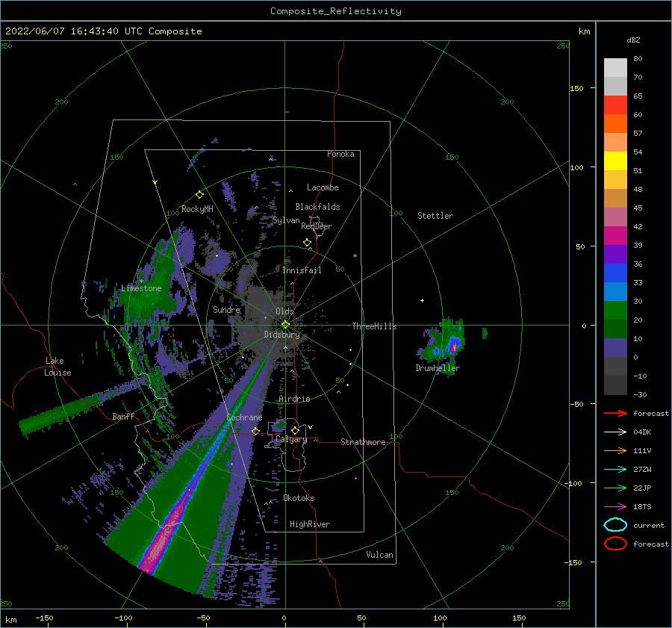Viewport: 672px width, 628px height.
Task: Click the asterisk marker east of Innisfail
Action: pos(355,256)
